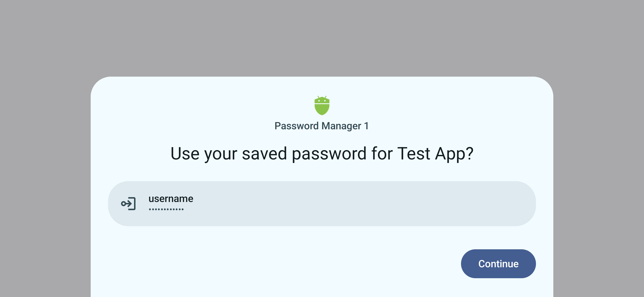
Task: Click the key sign-in icon
Action: point(128,203)
